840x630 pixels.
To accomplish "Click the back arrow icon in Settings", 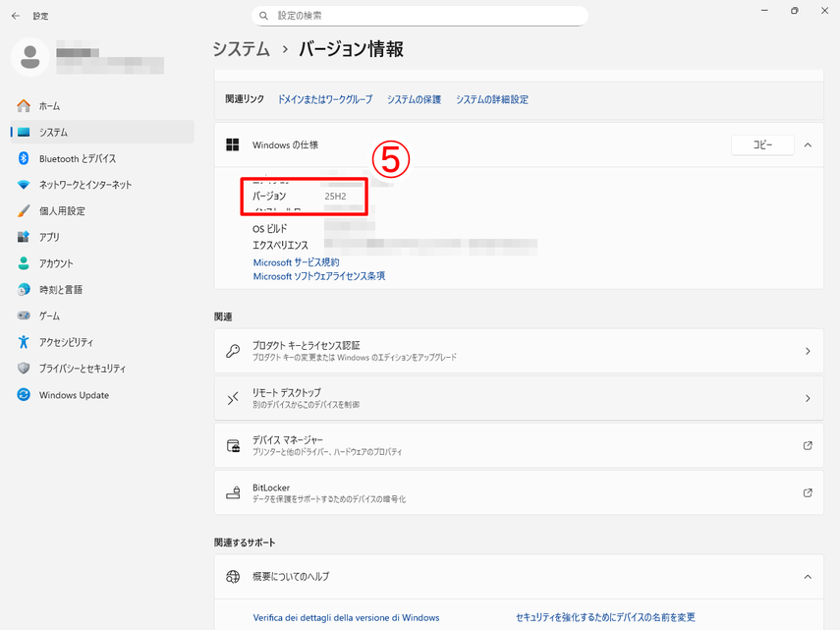I will 16,16.
